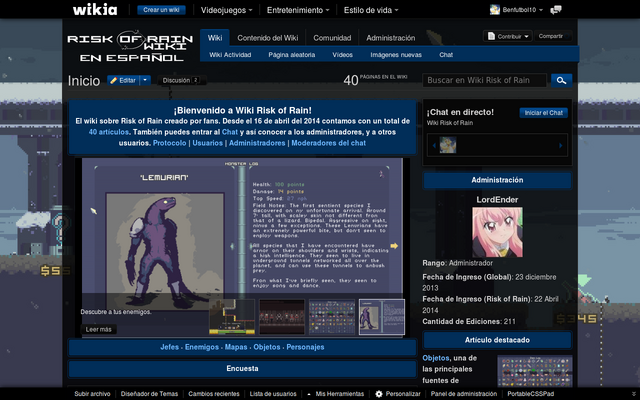Open Chat in the sub-navigation
The image size is (640, 400).
point(446,55)
